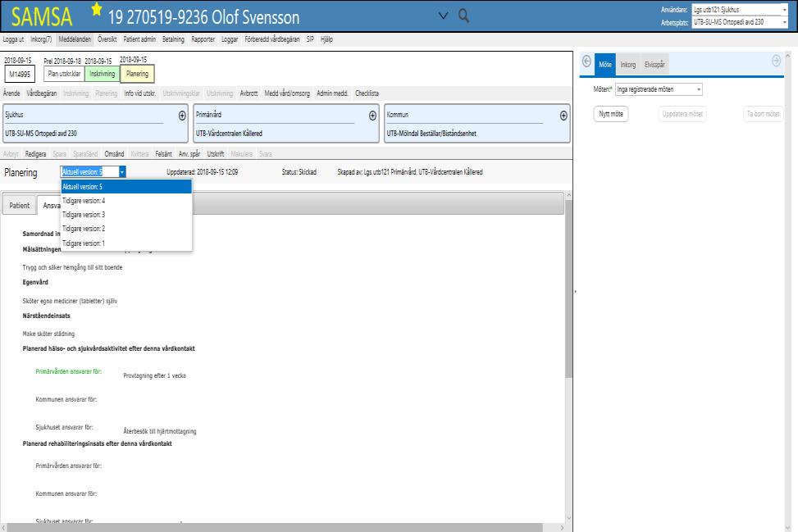Expand the patient list chevron in header
The image size is (798, 532).
point(443,16)
